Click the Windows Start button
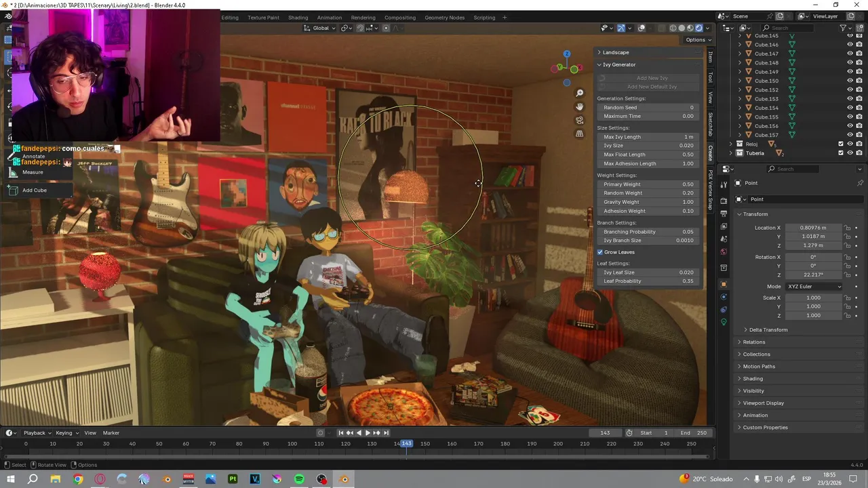The height and width of the screenshot is (488, 868). point(10,479)
